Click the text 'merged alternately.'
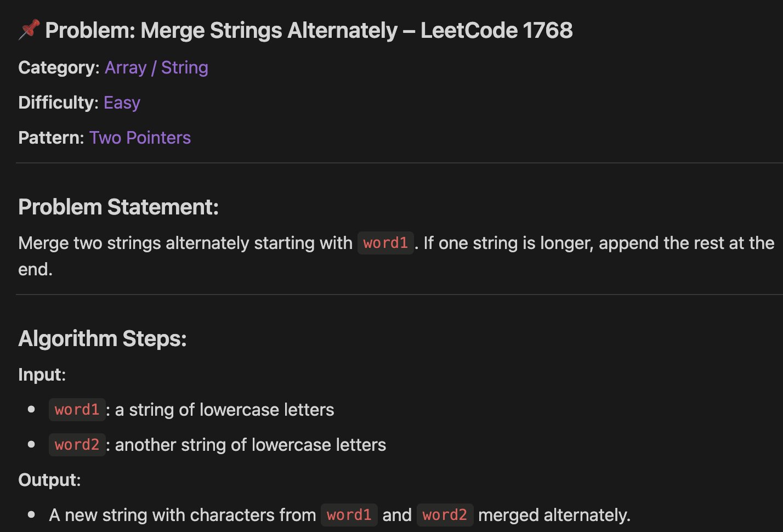This screenshot has height=532, width=783. pyautogui.click(x=554, y=515)
